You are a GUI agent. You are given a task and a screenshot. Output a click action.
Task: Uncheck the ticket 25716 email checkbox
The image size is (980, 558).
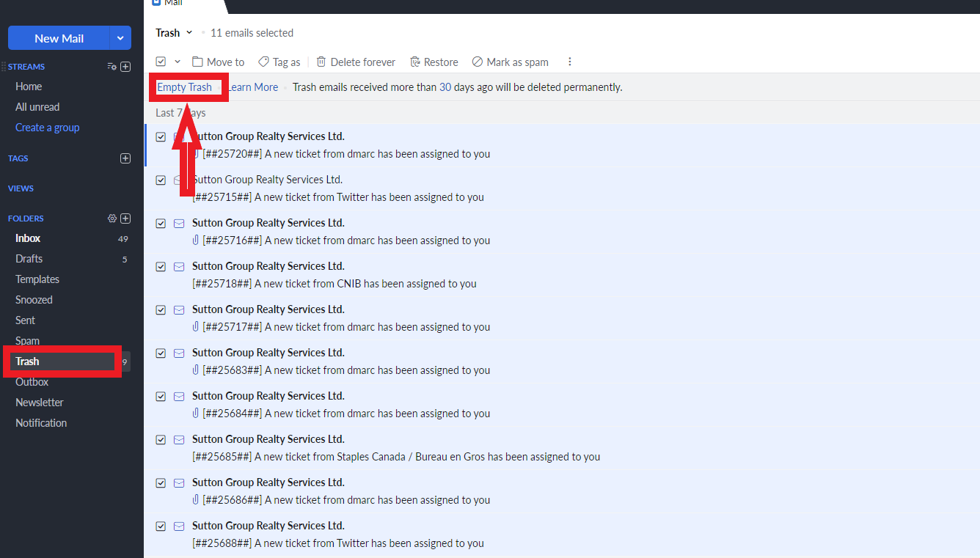click(161, 224)
